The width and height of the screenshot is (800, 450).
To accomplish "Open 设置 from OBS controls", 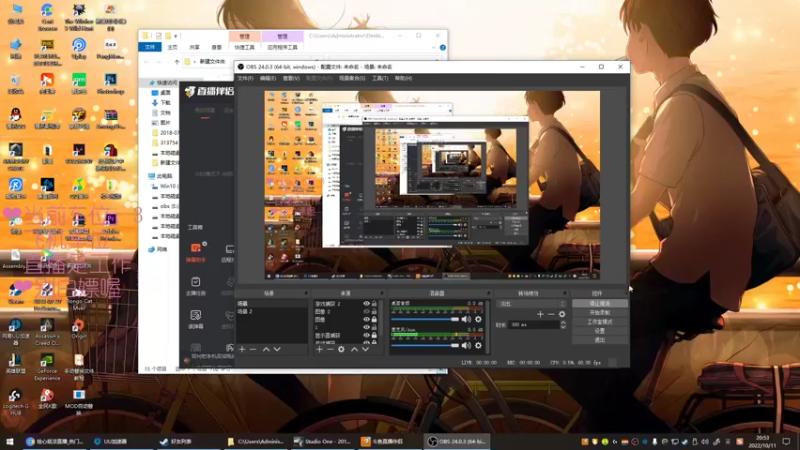I will click(x=599, y=331).
